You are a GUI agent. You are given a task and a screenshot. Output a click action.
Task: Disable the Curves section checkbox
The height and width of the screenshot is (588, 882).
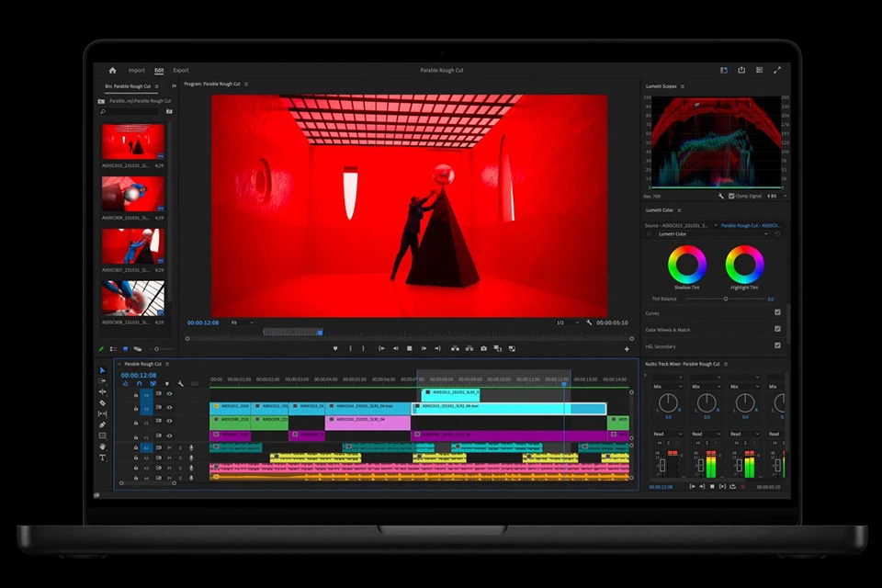click(777, 312)
